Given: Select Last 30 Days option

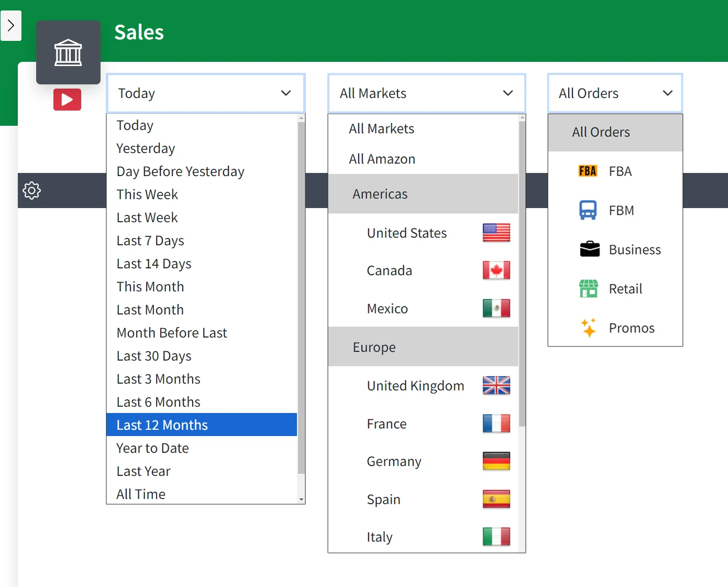Looking at the screenshot, I should click(x=202, y=356).
